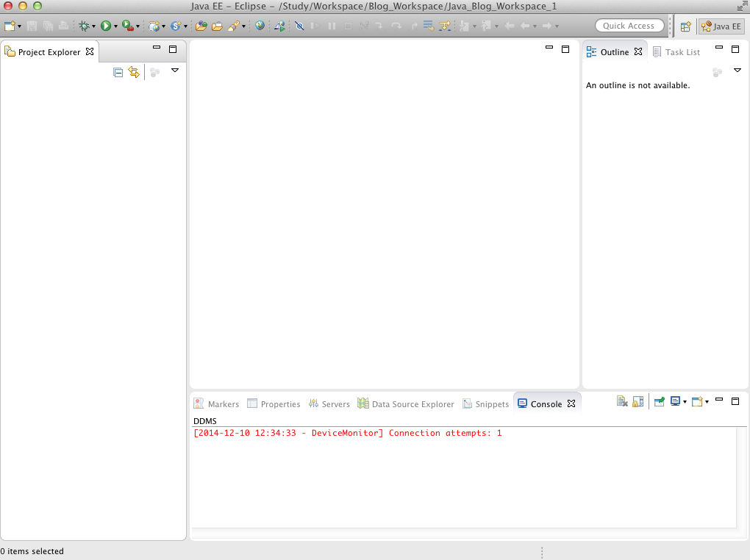Open the Debug dropdown arrow
The image size is (750, 560).
pyautogui.click(x=94, y=26)
